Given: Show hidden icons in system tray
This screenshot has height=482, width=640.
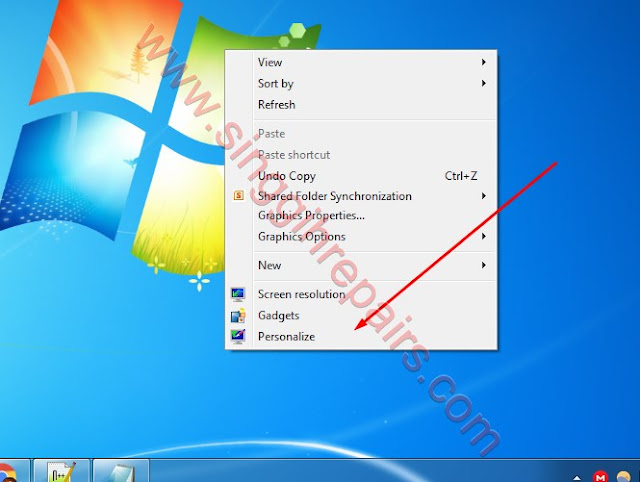Looking at the screenshot, I should [x=577, y=477].
